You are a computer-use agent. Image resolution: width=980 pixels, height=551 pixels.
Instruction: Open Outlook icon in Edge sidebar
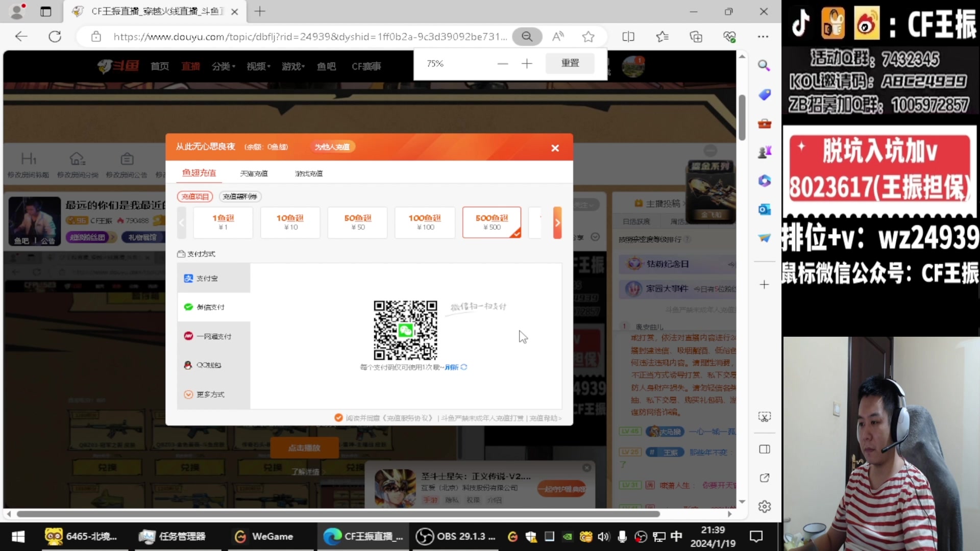pyautogui.click(x=764, y=209)
